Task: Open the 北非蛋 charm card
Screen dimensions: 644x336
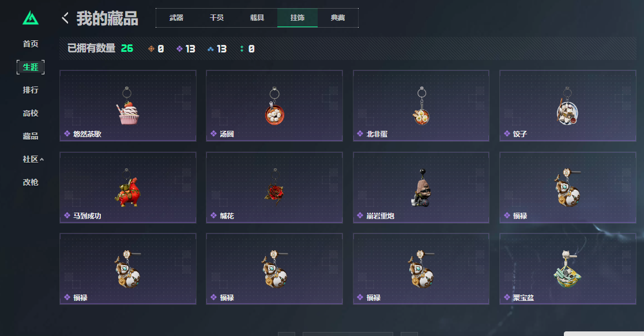Action: (421, 105)
